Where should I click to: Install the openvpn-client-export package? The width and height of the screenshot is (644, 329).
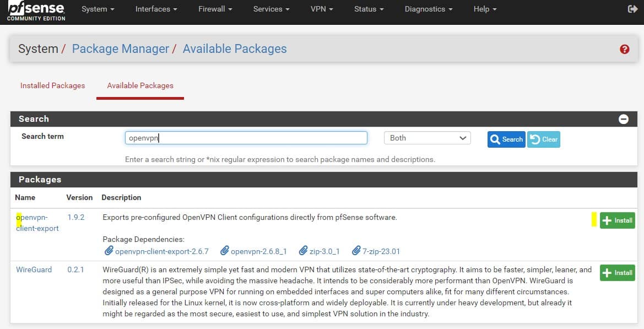(618, 220)
